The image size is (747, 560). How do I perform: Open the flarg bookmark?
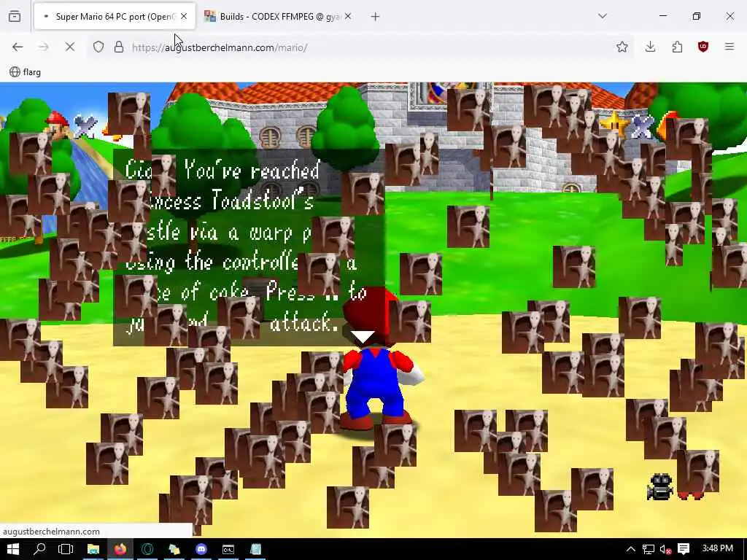pyautogui.click(x=26, y=72)
